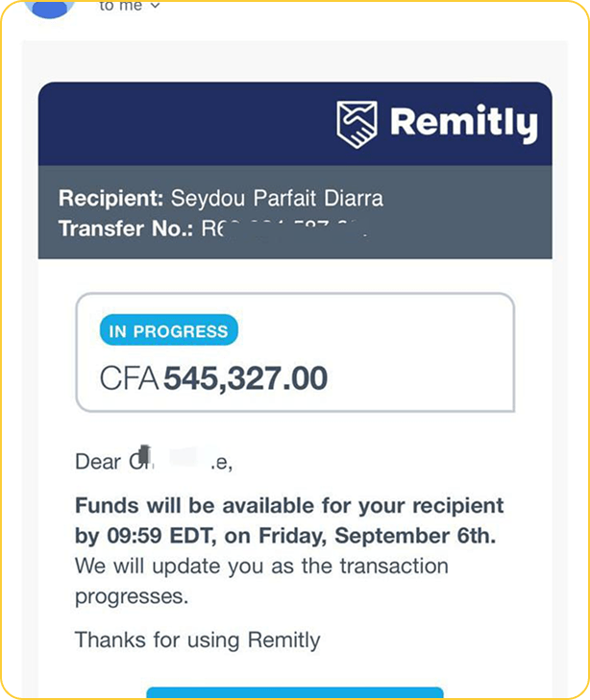Viewport: 590px width, 700px height.
Task: Click the Remitly handshake shield logo
Action: click(357, 124)
